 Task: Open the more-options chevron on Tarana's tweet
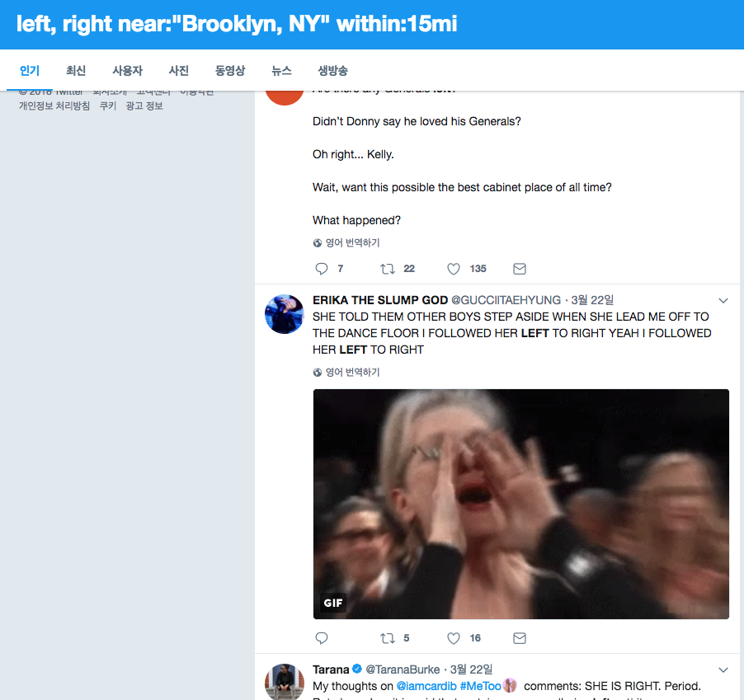[x=723, y=669]
